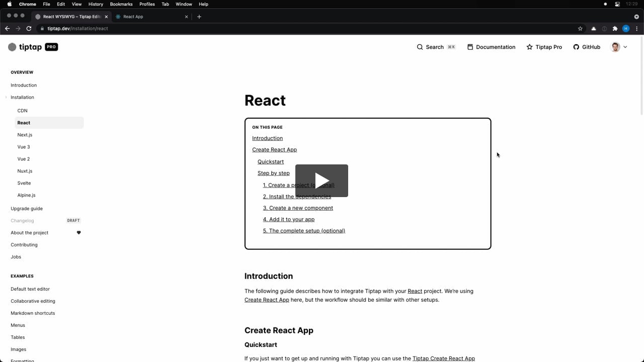
Task: Open the Documentation link in header
Action: tap(491, 47)
